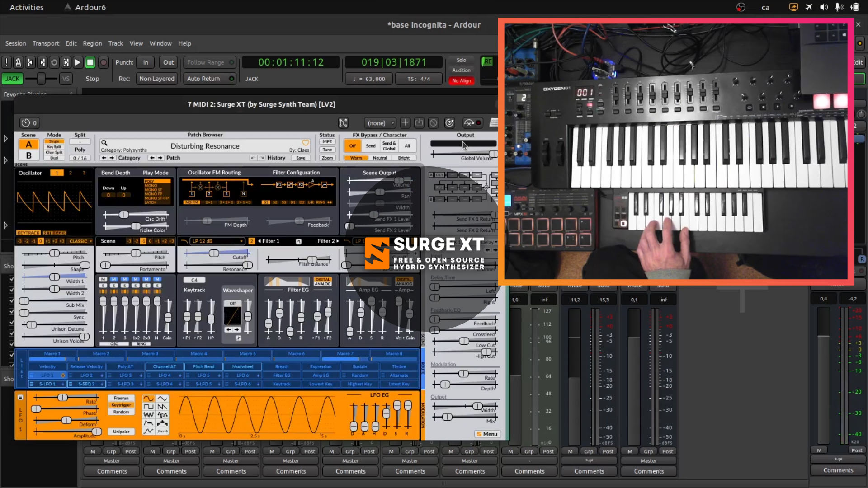The height and width of the screenshot is (488, 868).
Task: Click the transport Play button
Action: 77,62
